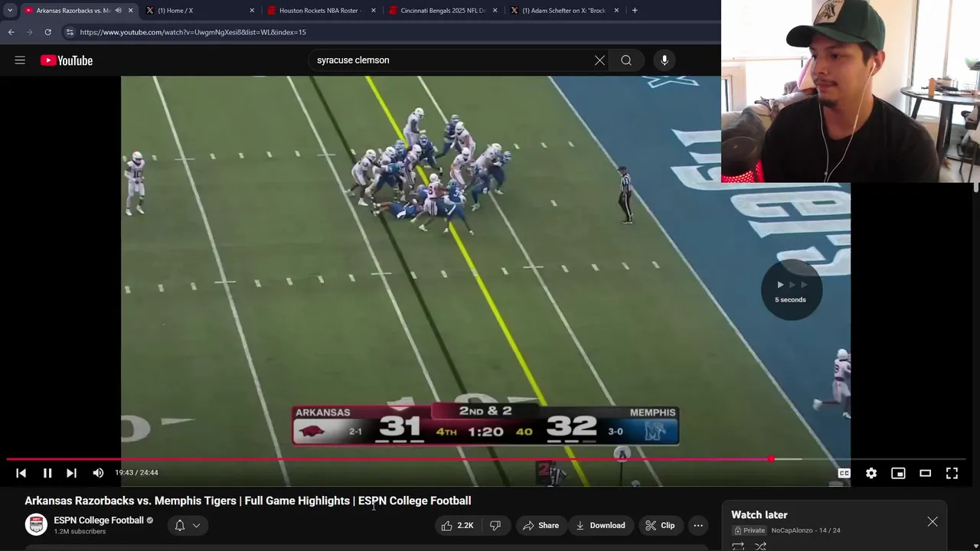Switch to Home / X tab

[199, 11]
